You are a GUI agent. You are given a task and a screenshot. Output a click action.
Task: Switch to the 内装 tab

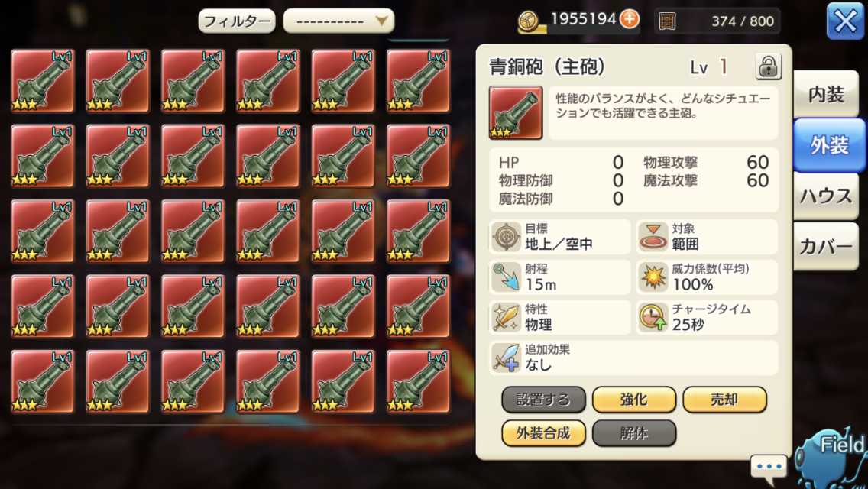825,95
